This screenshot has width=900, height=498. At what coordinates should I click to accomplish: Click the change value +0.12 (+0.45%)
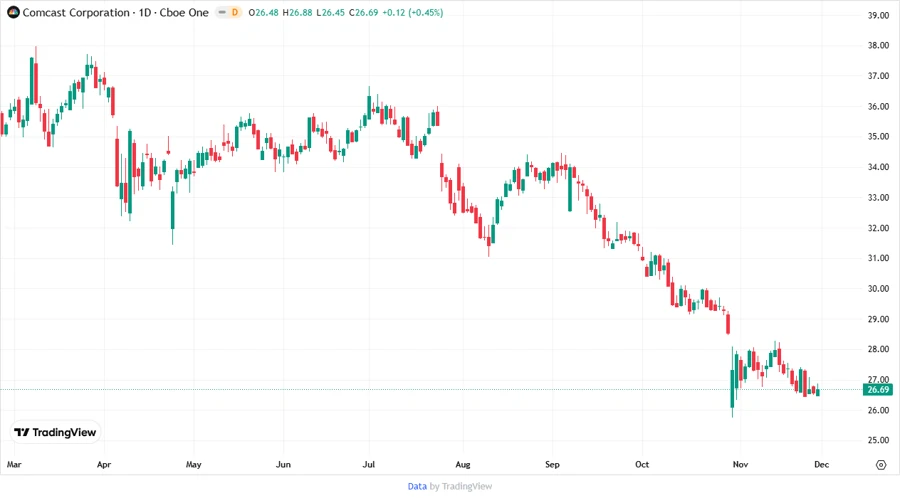[x=413, y=13]
